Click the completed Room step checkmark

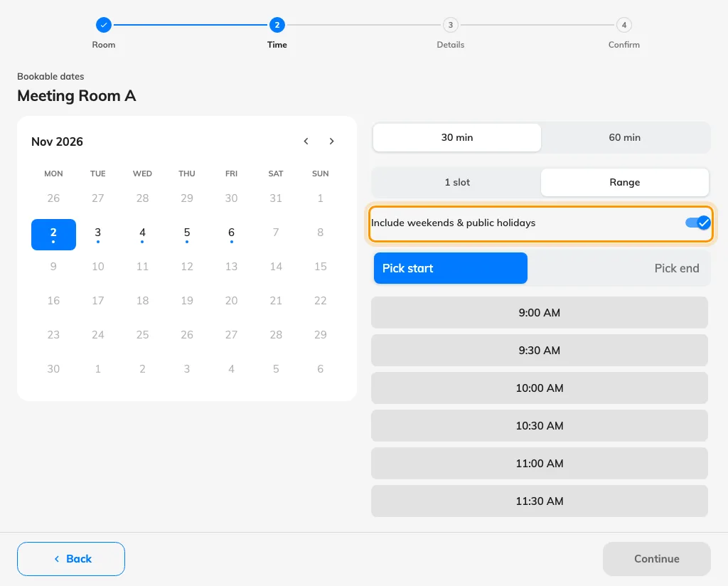coord(104,25)
